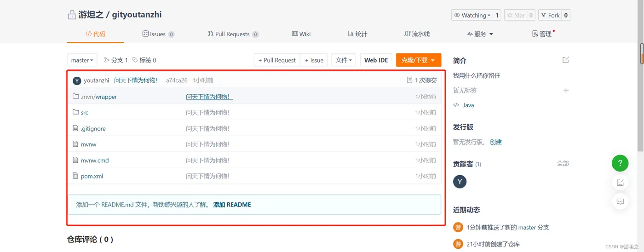Click the Fork button

(x=550, y=15)
